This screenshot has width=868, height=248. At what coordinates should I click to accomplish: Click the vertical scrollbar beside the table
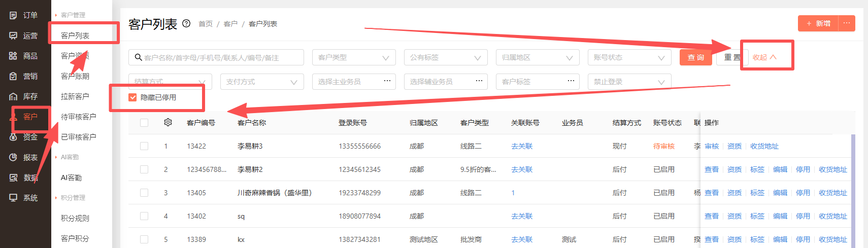[x=853, y=191]
